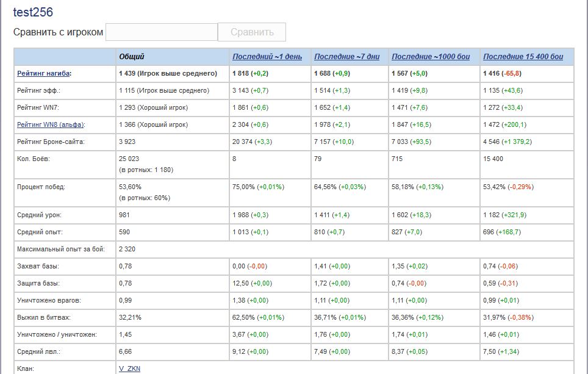Open the V_ZKN clan link
588x374 pixels.
point(129,369)
